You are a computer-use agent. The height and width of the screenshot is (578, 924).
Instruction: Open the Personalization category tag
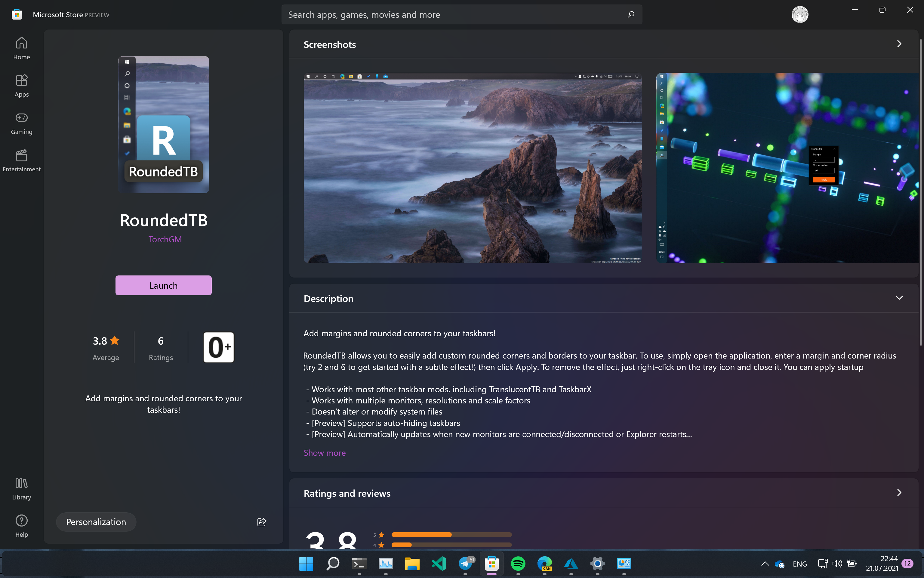[96, 522]
